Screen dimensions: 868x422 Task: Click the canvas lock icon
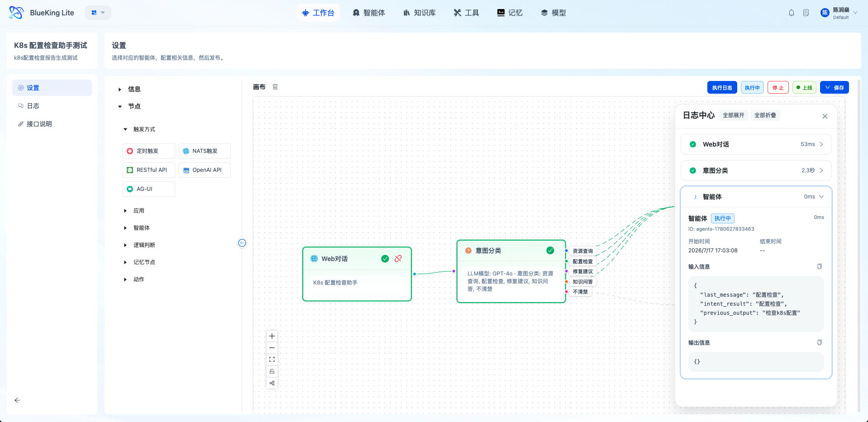pos(272,371)
